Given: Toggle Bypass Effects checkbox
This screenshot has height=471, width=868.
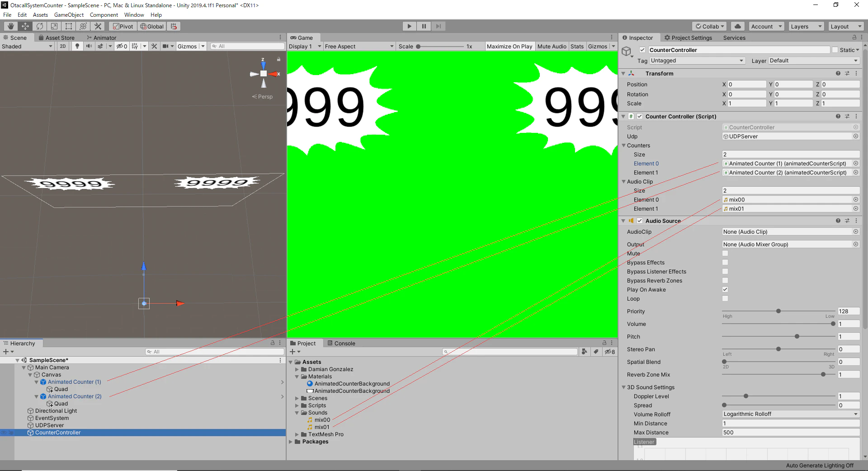Looking at the screenshot, I should point(725,262).
